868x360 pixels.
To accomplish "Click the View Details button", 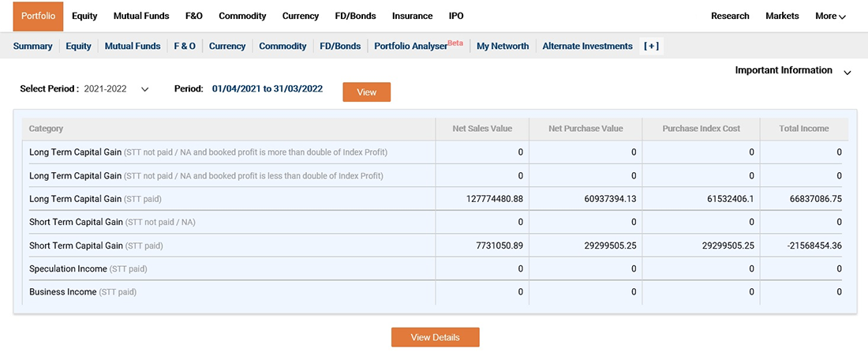I will point(435,337).
